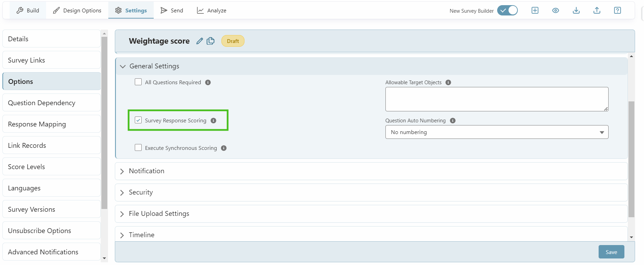644x265 pixels.
Task: Open the Analyze tab
Action: click(211, 10)
